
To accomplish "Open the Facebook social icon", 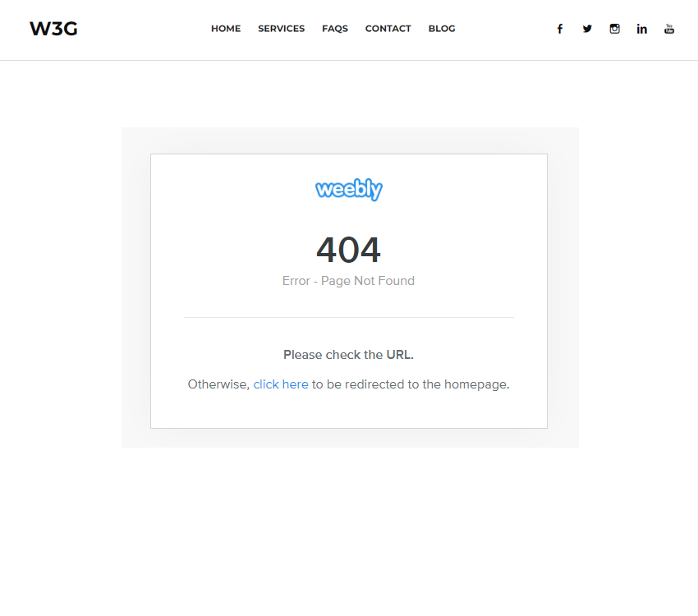I will coord(560,29).
